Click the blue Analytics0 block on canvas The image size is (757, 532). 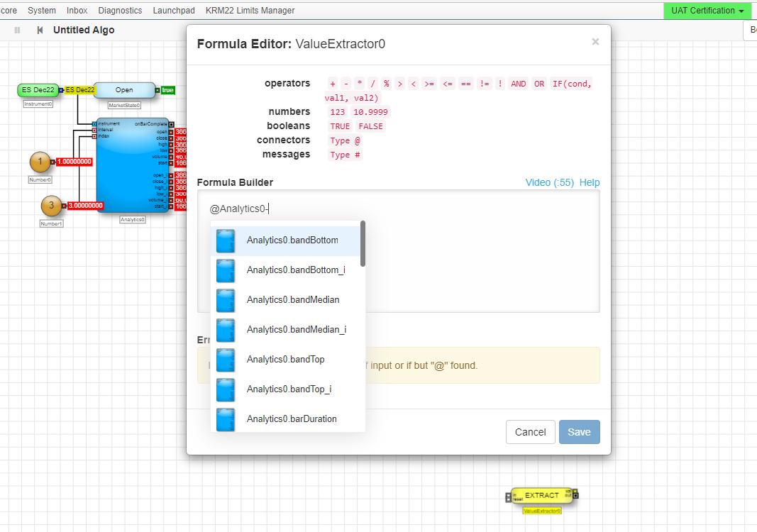pos(132,167)
